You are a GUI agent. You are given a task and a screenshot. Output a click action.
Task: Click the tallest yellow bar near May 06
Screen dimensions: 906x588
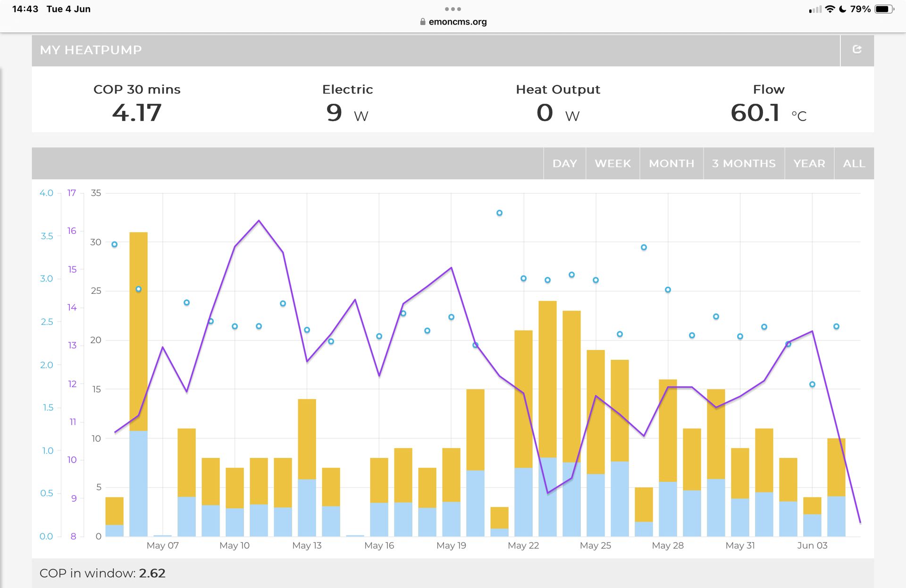[x=138, y=330]
